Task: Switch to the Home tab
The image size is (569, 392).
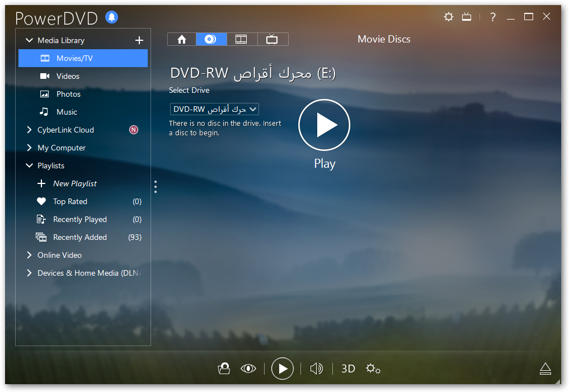Action: tap(182, 39)
